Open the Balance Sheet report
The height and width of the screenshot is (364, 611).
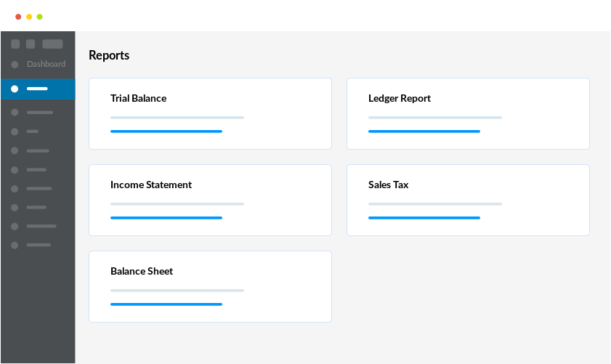(210, 287)
